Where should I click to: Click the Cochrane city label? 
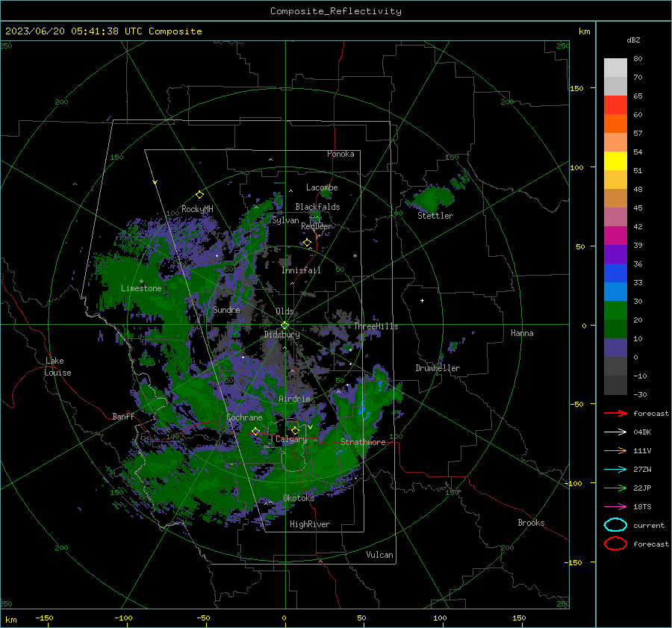point(244,417)
